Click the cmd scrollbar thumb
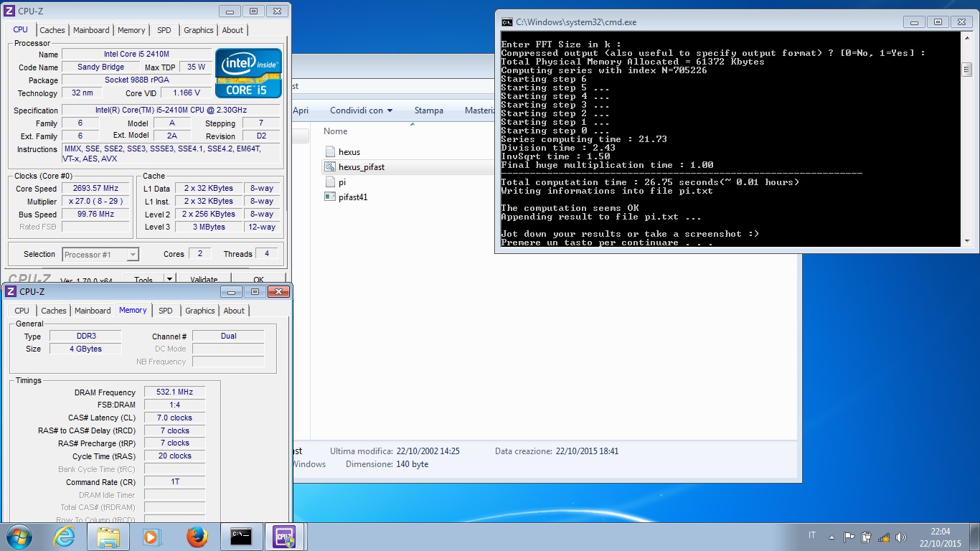 coord(966,70)
